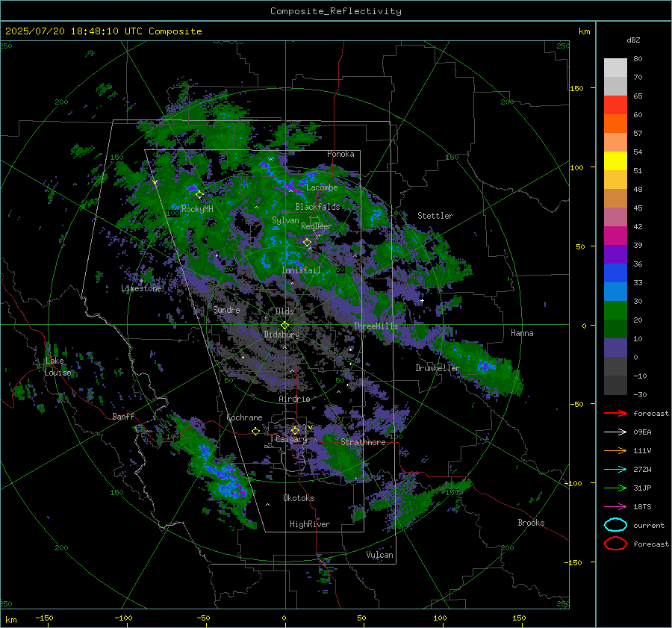Click the Limestone label
672x628 pixels.
(x=141, y=288)
